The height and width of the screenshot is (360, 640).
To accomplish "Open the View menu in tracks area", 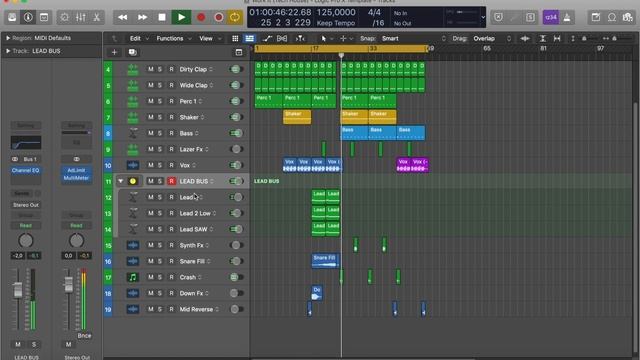I will pyautogui.click(x=206, y=38).
